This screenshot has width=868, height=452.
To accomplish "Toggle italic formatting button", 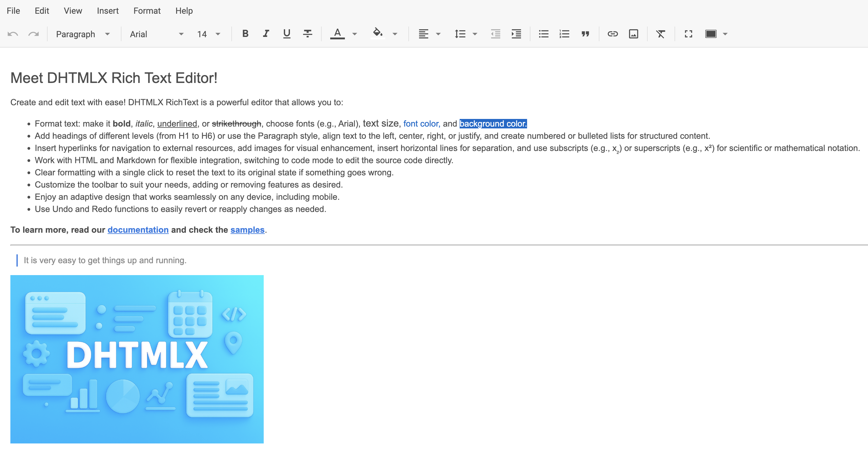I will tap(266, 34).
